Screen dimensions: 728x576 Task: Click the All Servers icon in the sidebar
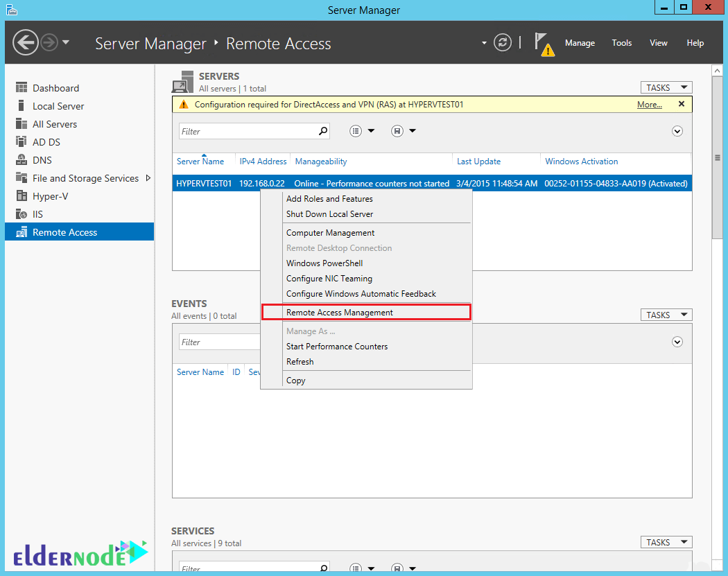[x=21, y=124]
